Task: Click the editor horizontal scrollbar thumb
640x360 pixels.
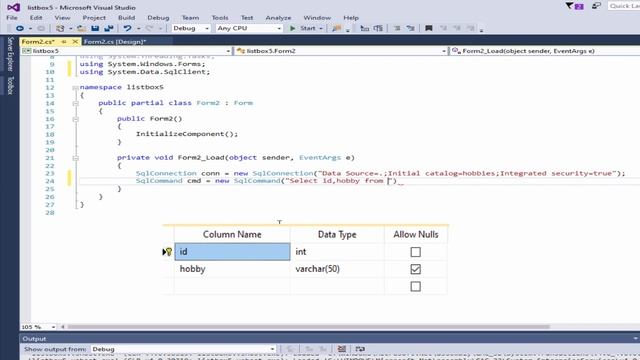Action: 309,327
